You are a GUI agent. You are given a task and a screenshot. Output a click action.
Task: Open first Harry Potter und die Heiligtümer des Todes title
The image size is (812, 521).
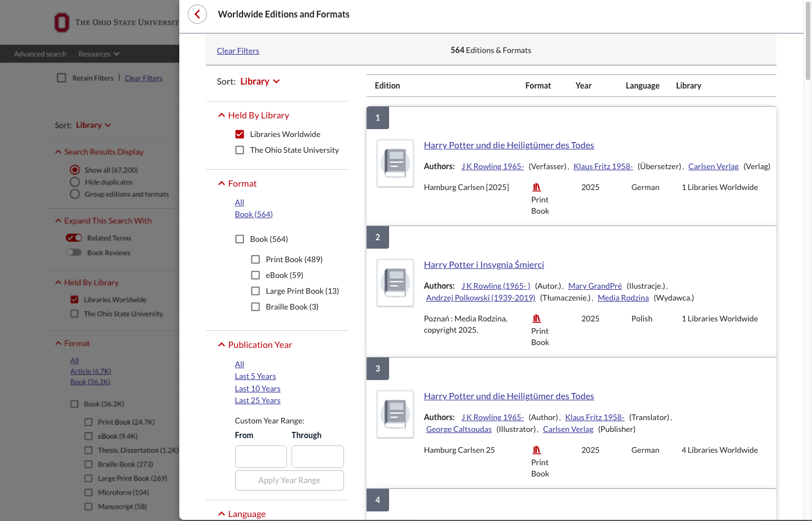tap(509, 145)
